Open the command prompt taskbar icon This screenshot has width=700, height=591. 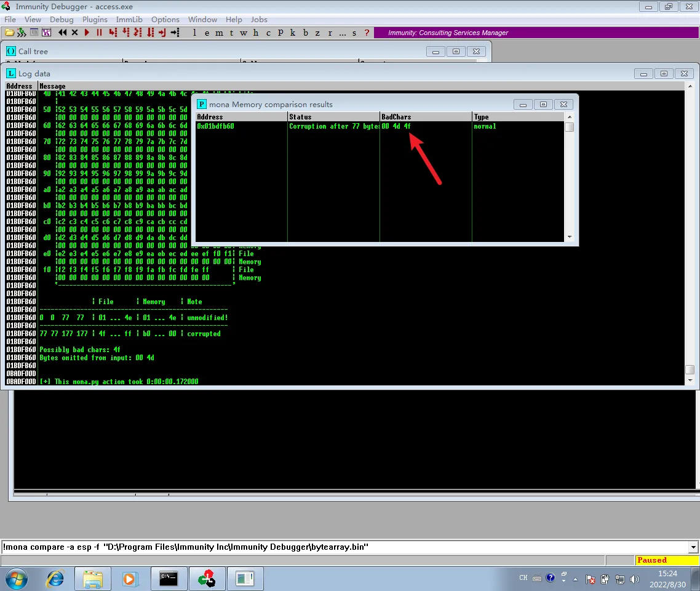[x=169, y=579]
